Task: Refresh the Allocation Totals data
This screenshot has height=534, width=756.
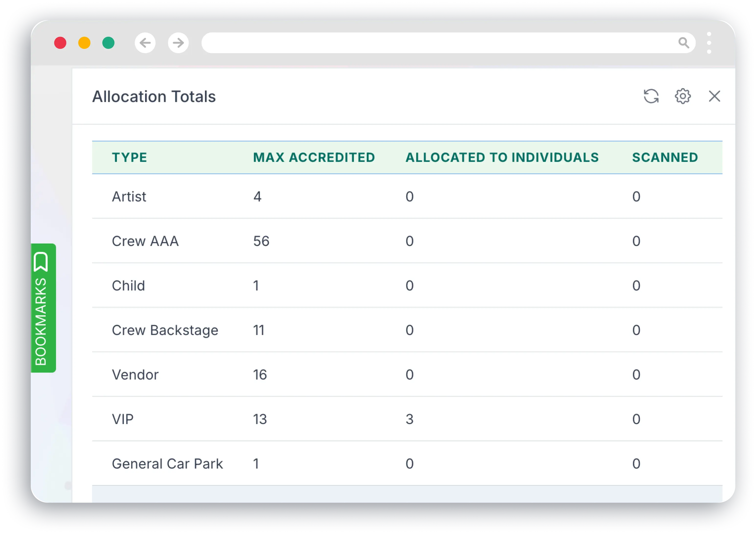Action: coord(651,96)
